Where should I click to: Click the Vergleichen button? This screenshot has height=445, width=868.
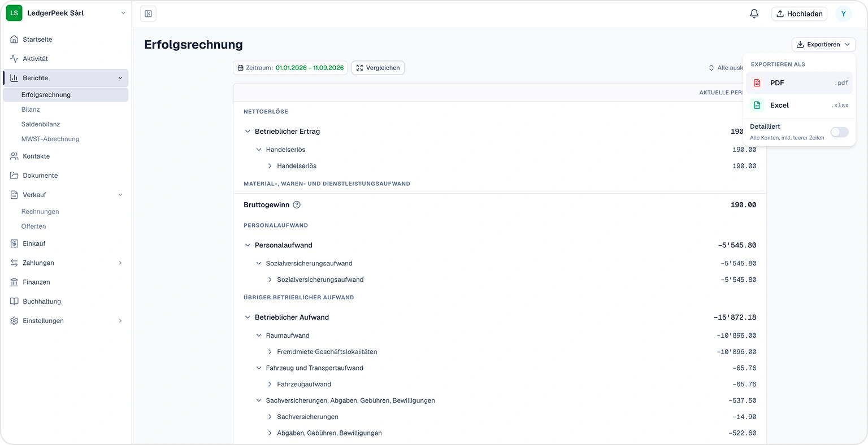(377, 68)
